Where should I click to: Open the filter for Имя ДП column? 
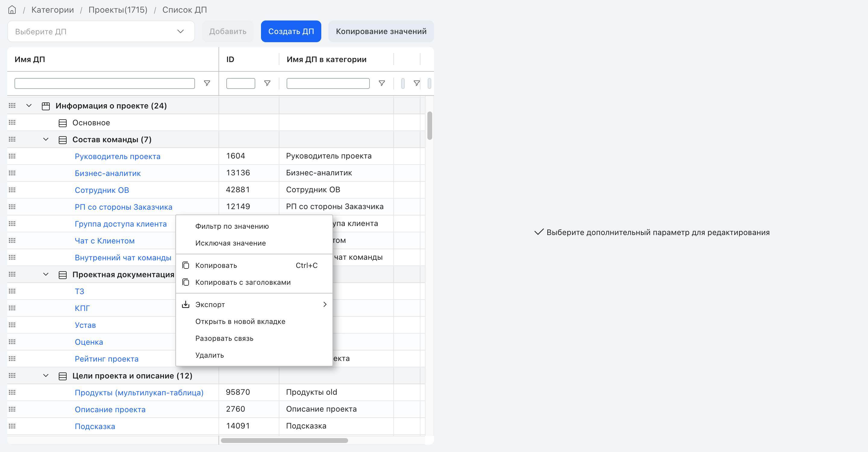click(x=207, y=83)
